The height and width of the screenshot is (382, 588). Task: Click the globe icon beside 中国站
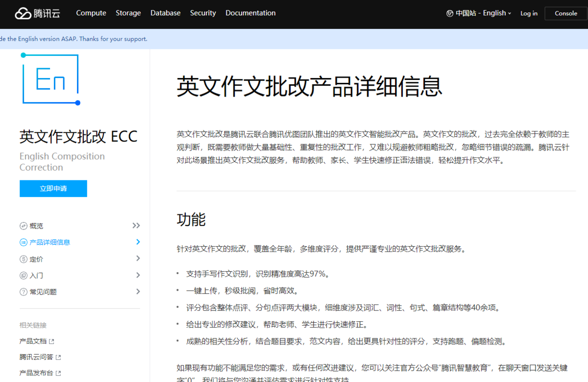pos(450,13)
